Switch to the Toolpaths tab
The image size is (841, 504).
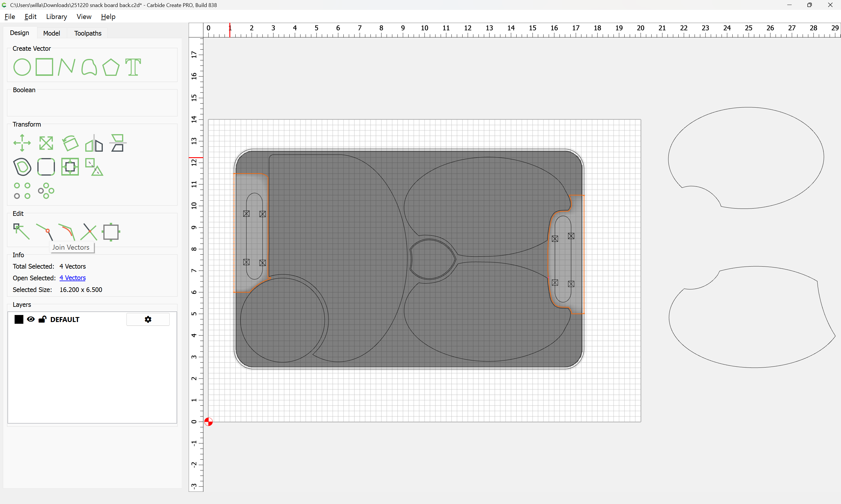coord(88,33)
